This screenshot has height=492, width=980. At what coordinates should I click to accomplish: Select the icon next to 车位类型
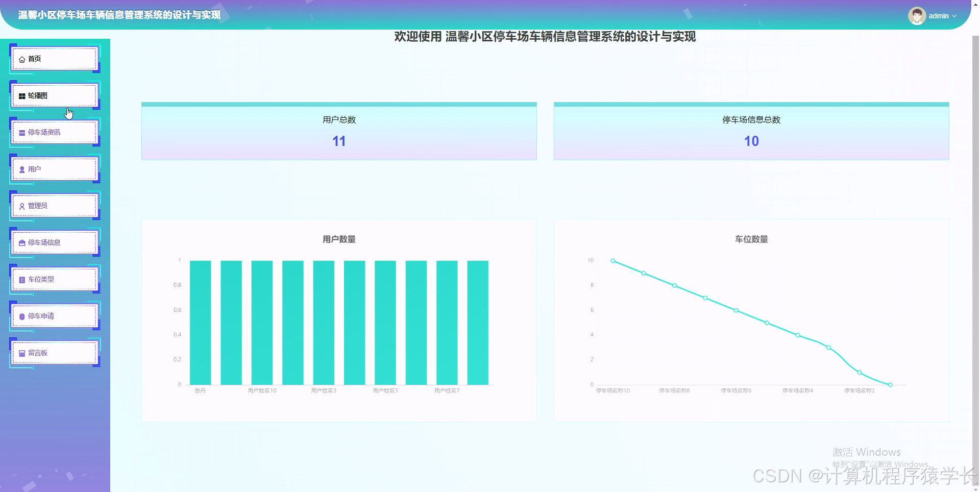tap(22, 279)
